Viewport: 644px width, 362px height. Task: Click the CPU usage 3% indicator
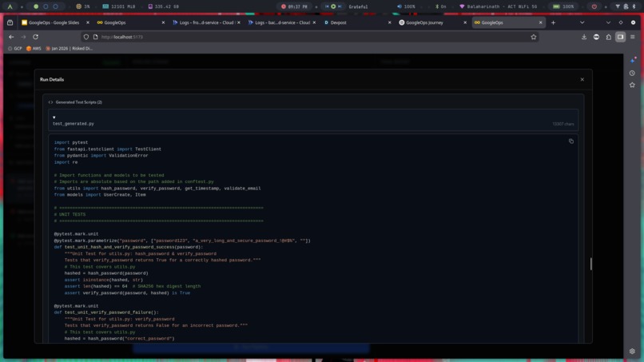tap(83, 6)
